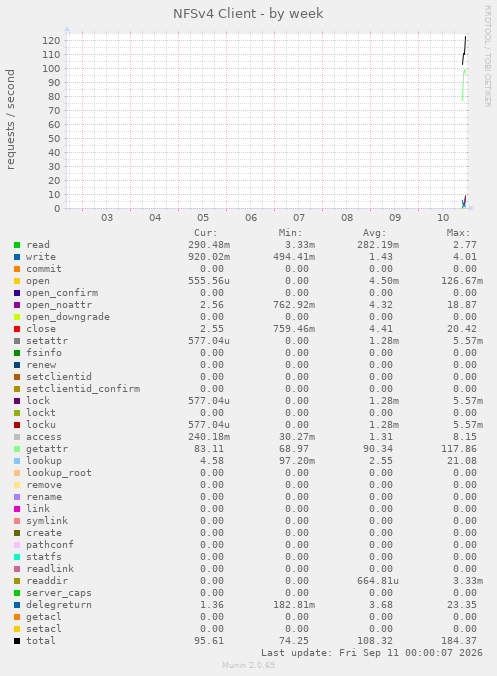
Task: Select the setclientid_confirm legend label
Action: pyautogui.click(x=83, y=389)
